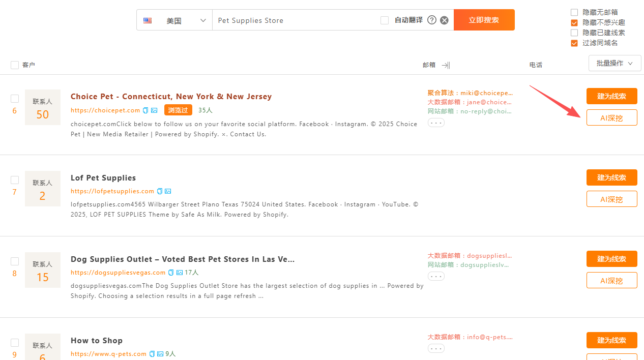Click AI深挖 for Lof Pet Supplies

click(611, 199)
